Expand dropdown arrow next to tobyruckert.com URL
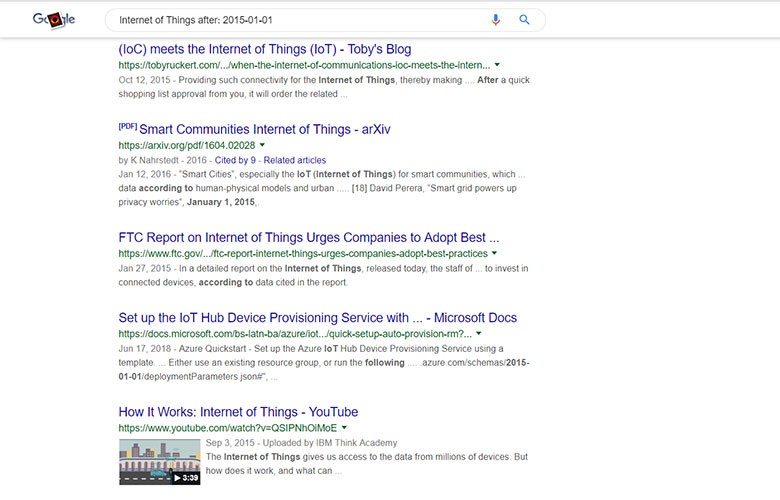Viewport: 780px width, 500px height. [x=497, y=65]
